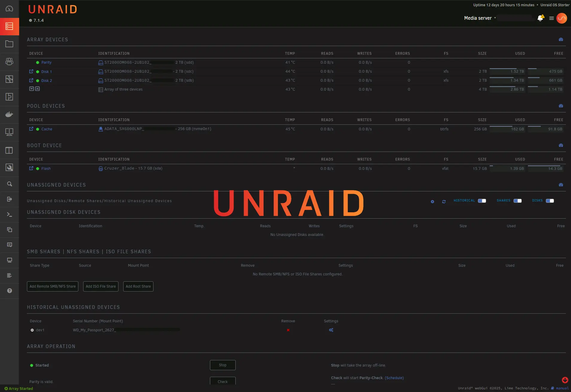The image size is (571, 392).
Task: Open the log lines icon in sidebar
Action: [x=10, y=275]
